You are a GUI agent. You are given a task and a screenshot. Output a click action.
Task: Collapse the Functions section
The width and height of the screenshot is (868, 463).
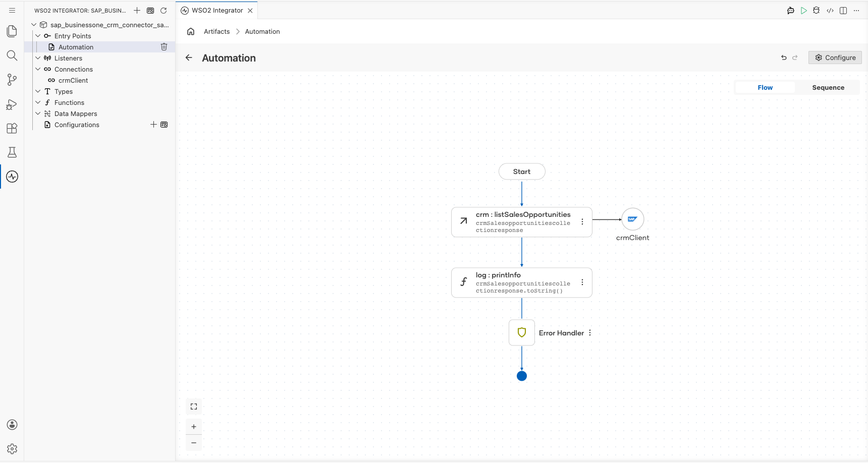(38, 102)
